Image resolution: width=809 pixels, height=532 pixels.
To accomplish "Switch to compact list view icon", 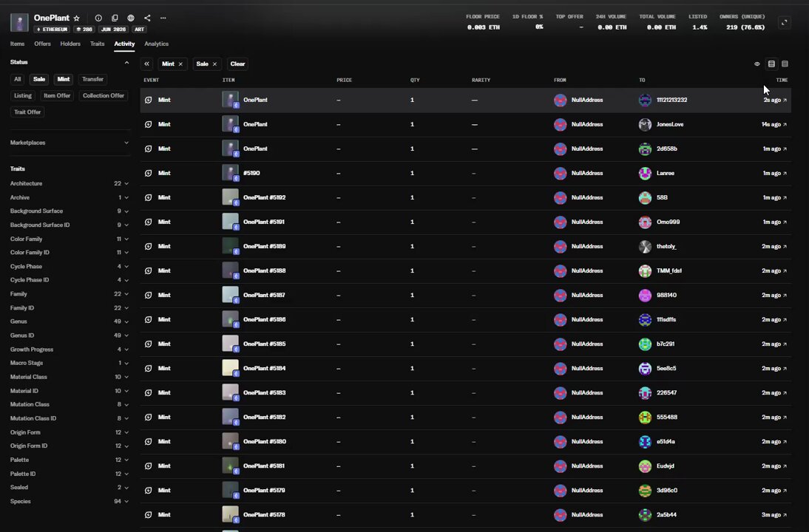I will [x=785, y=64].
